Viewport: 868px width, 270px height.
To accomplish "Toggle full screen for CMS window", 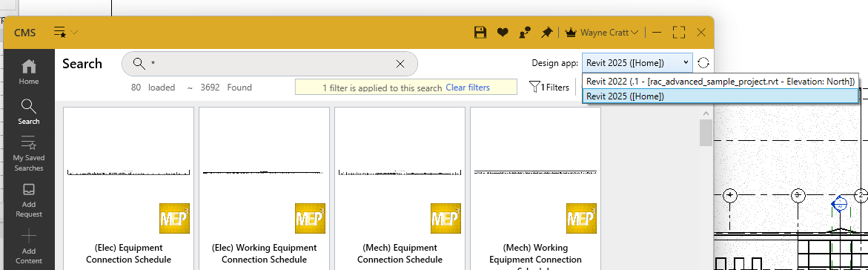I will click(679, 33).
